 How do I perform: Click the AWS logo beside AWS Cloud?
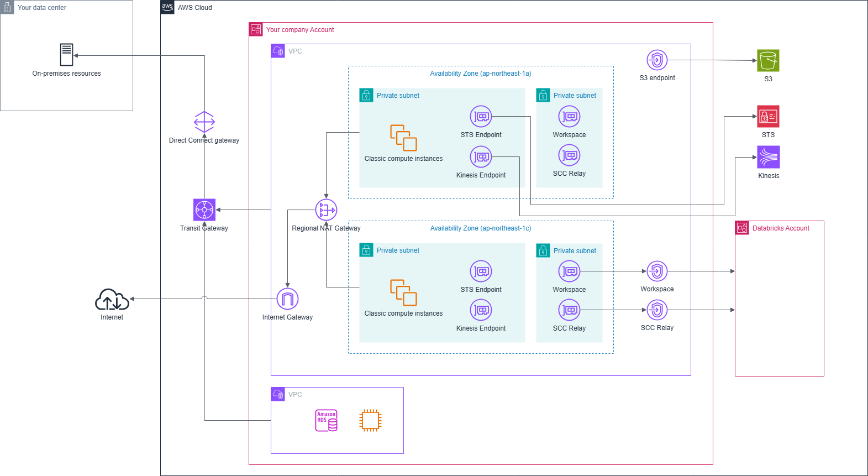[x=167, y=7]
